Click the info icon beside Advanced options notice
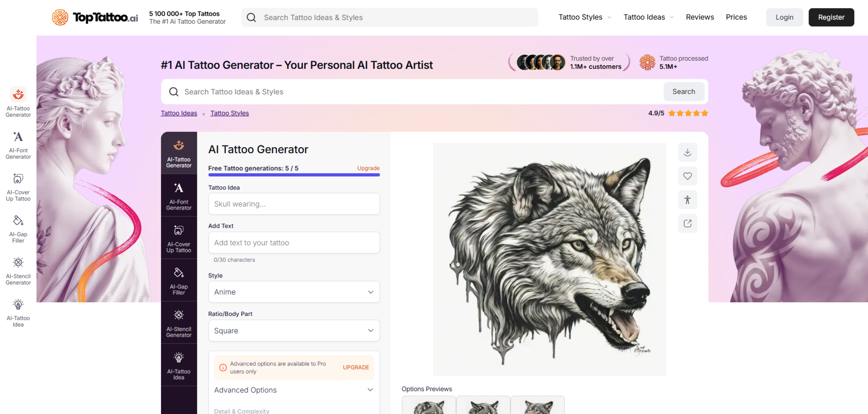The height and width of the screenshot is (414, 868). [223, 367]
